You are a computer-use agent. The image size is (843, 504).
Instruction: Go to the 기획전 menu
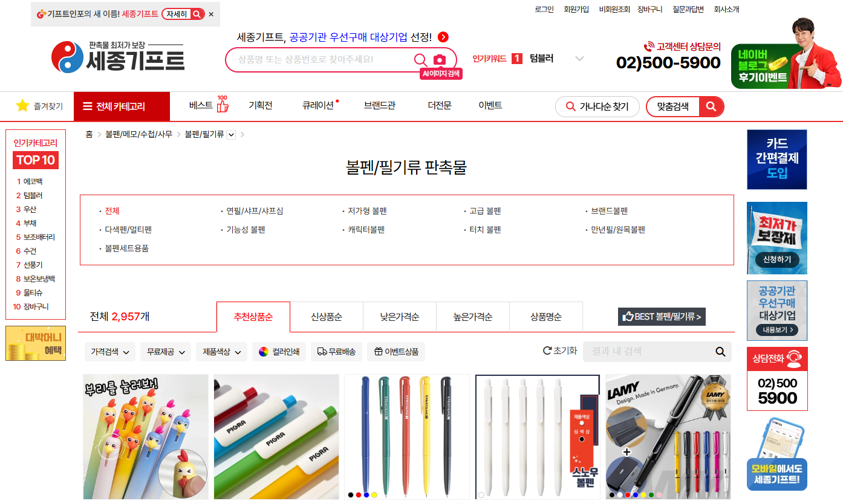click(261, 105)
